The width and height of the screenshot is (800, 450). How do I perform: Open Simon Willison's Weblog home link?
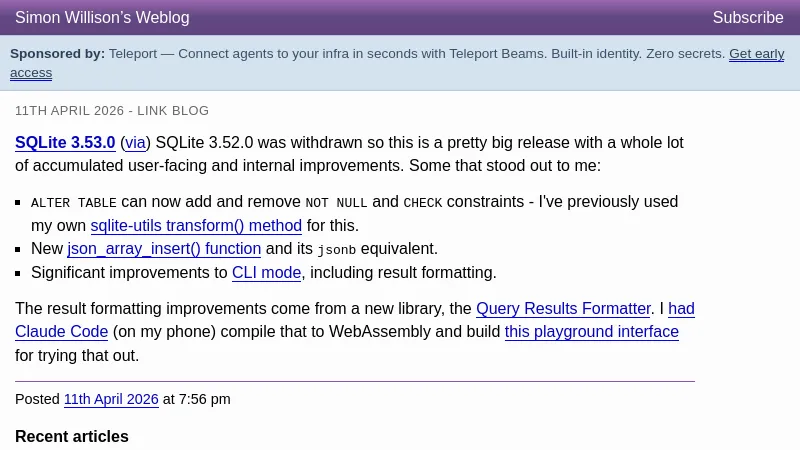click(x=102, y=18)
